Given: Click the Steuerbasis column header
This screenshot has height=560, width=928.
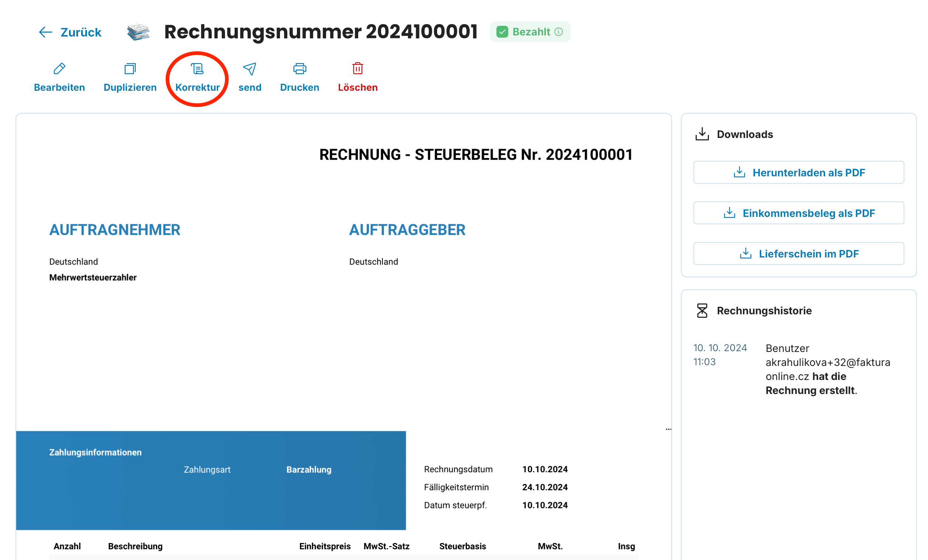Looking at the screenshot, I should 463,546.
